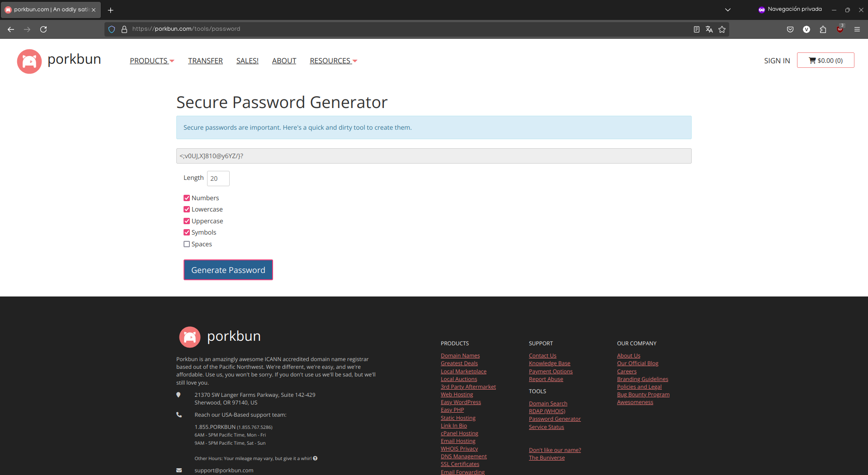Uncheck the Lowercase checkbox

point(187,209)
